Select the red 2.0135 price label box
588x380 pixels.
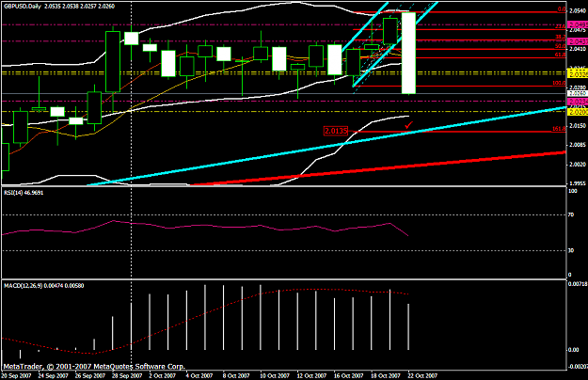click(x=336, y=131)
